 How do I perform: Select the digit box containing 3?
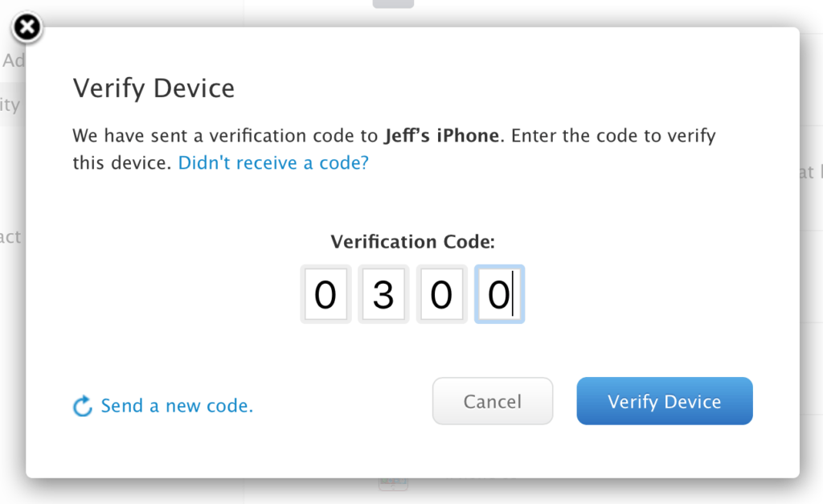click(383, 295)
